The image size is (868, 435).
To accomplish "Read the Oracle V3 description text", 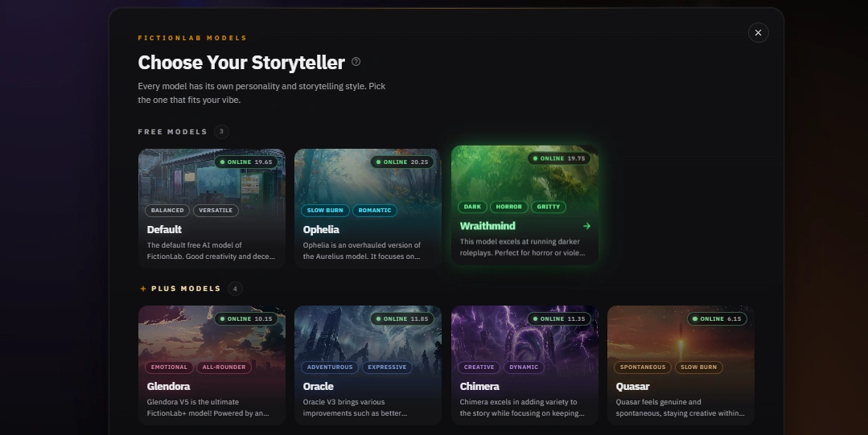I will pyautogui.click(x=355, y=408).
